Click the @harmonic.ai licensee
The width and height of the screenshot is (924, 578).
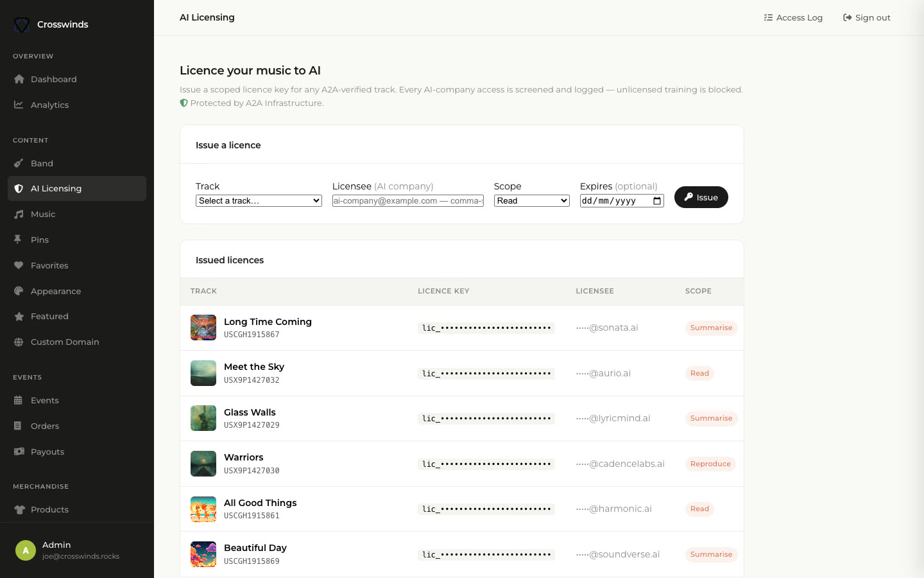click(613, 509)
